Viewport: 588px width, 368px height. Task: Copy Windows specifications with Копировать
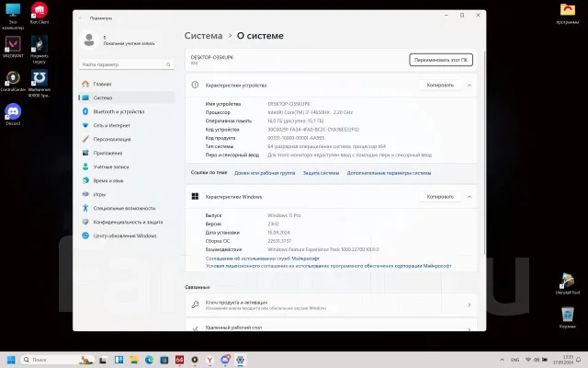pyautogui.click(x=440, y=197)
